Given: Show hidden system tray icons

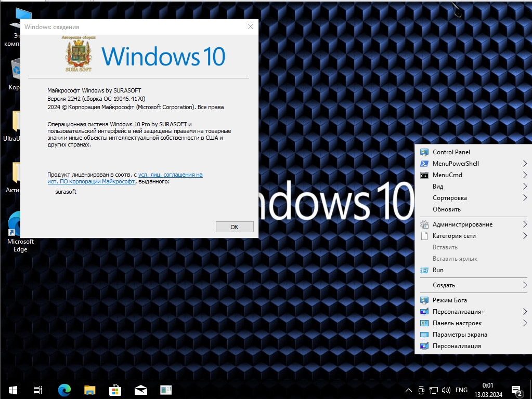Looking at the screenshot, I should point(408,390).
